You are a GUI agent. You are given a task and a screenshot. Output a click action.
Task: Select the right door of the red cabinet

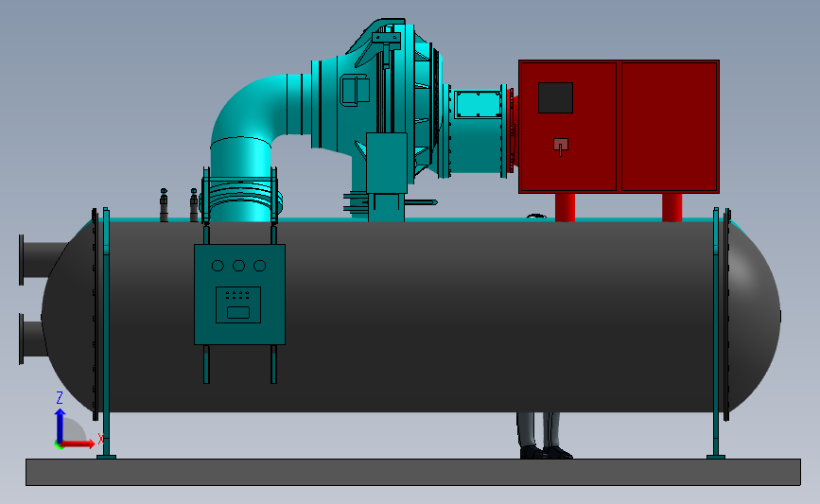click(670, 126)
